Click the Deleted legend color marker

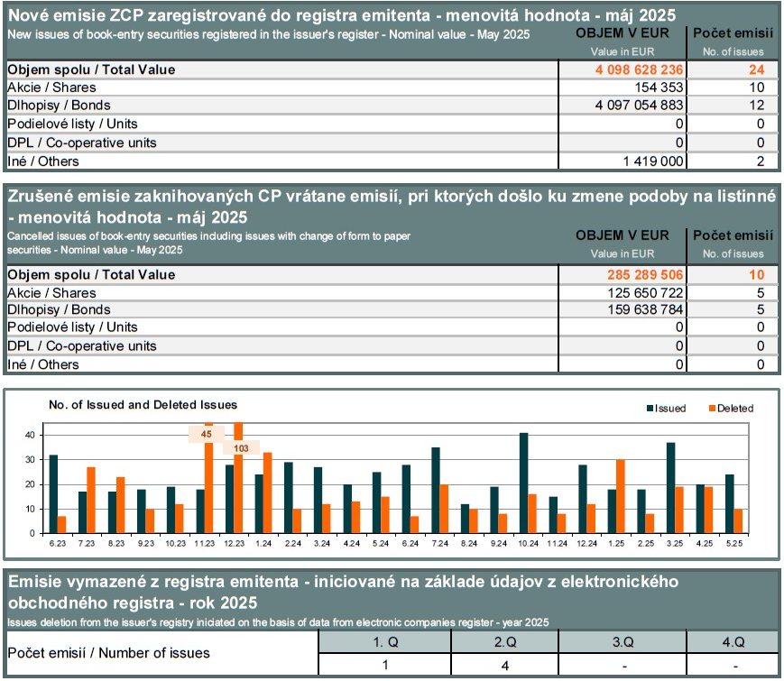(x=712, y=408)
